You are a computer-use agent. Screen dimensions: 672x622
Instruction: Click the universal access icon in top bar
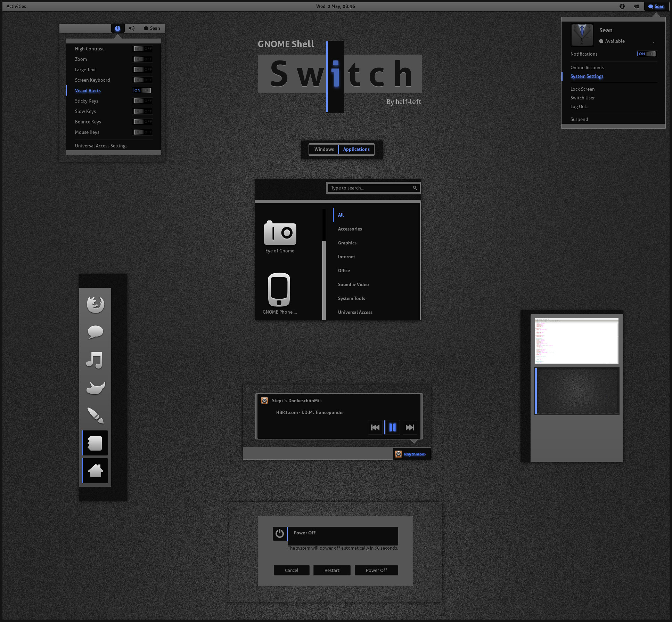(x=622, y=6)
